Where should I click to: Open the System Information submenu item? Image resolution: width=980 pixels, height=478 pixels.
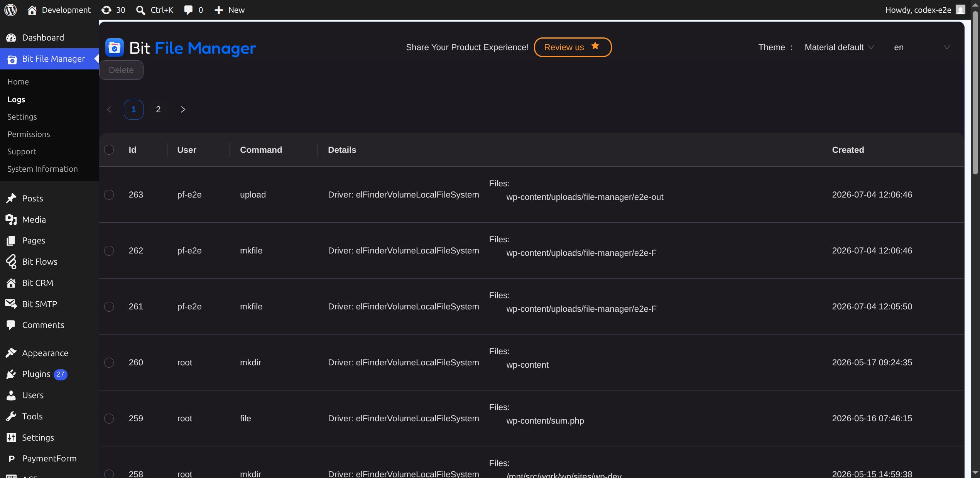coord(42,169)
